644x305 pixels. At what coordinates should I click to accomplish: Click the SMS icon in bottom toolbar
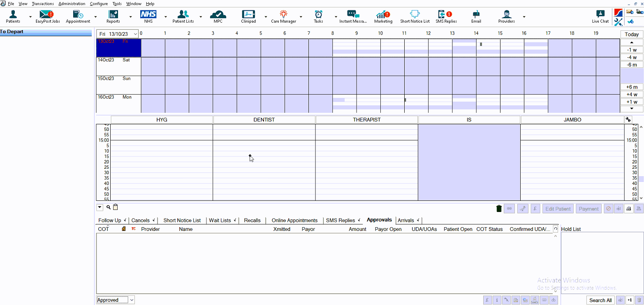534,300
